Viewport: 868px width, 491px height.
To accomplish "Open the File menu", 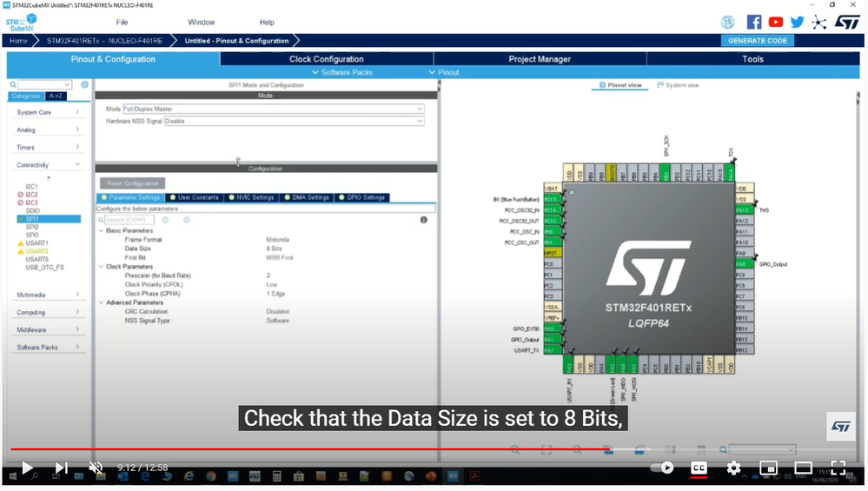I will tap(122, 22).
